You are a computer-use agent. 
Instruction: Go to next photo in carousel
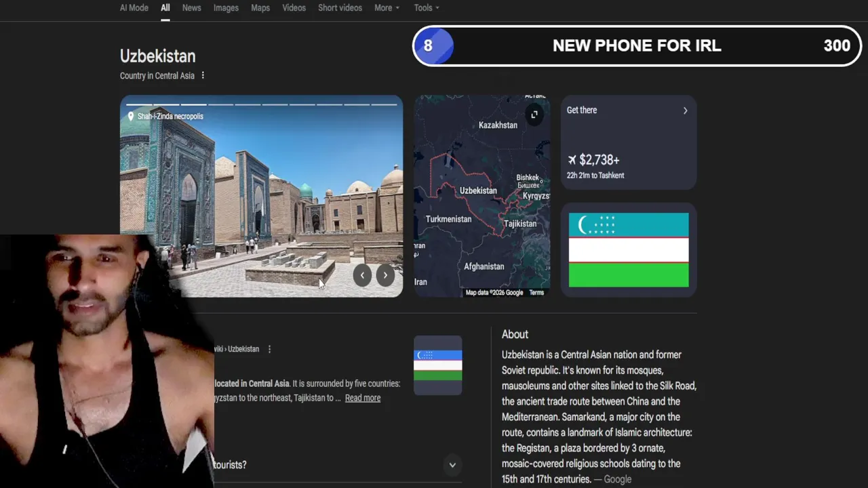click(385, 274)
